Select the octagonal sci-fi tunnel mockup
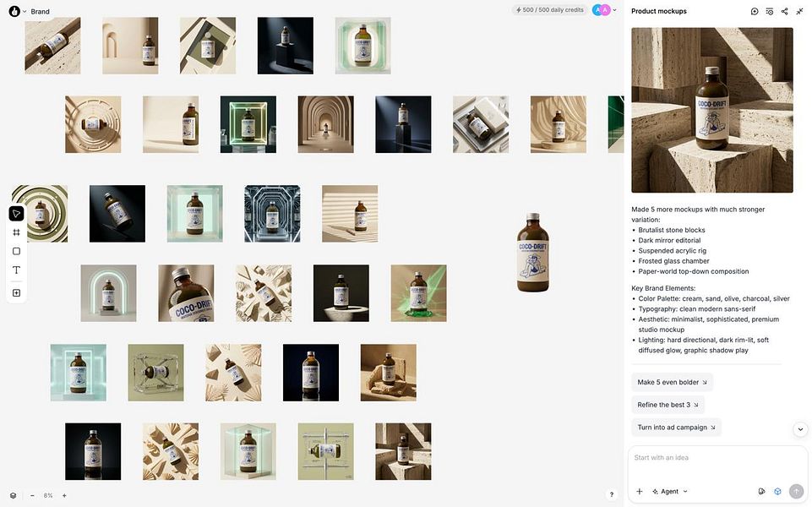 [272, 214]
